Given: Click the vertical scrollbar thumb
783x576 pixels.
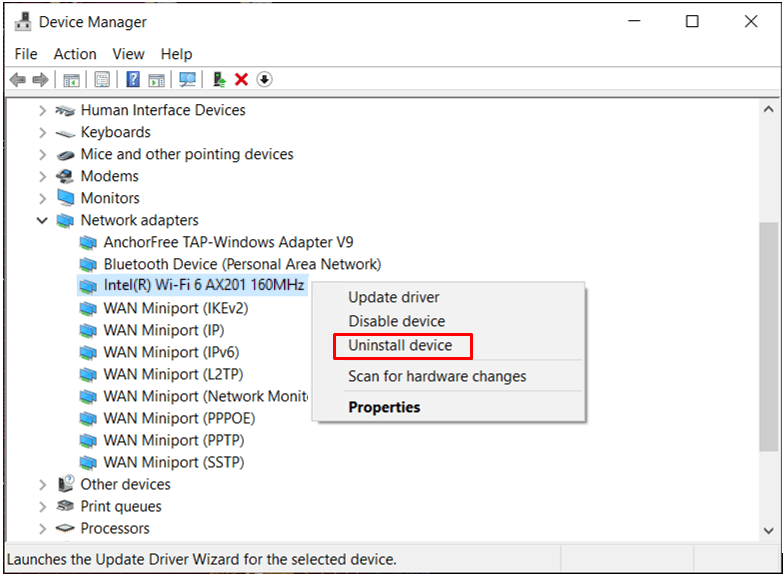Looking at the screenshot, I should [x=769, y=337].
